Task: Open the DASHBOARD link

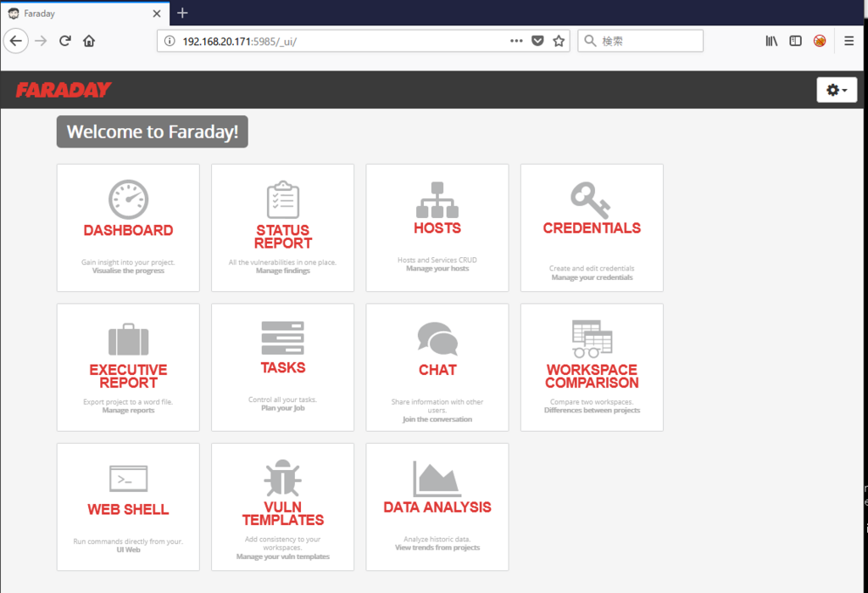Action: point(129,231)
